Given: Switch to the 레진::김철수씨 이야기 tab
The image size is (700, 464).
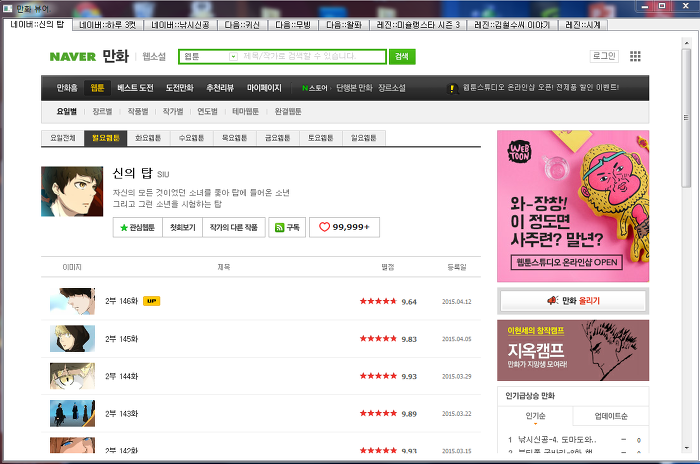Looking at the screenshot, I should pyautogui.click(x=512, y=25).
